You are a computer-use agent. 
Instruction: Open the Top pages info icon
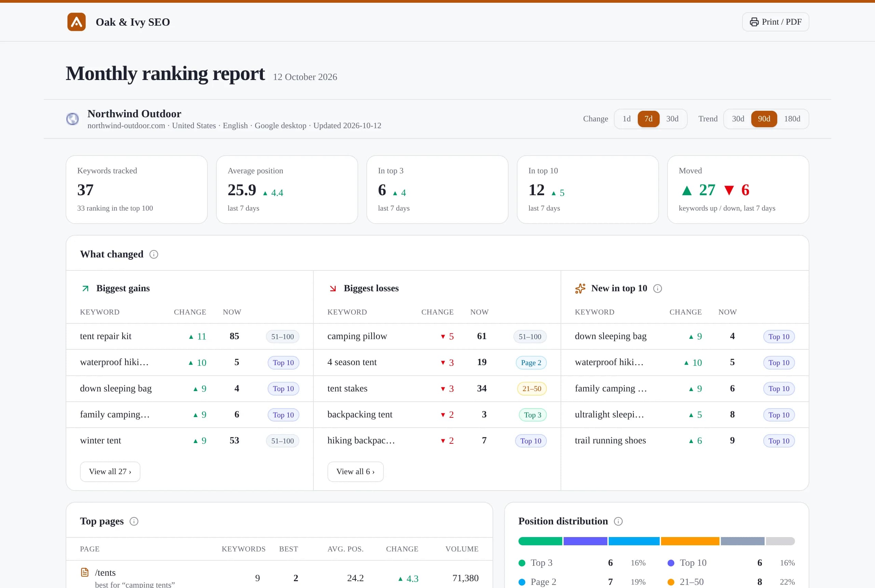(134, 521)
